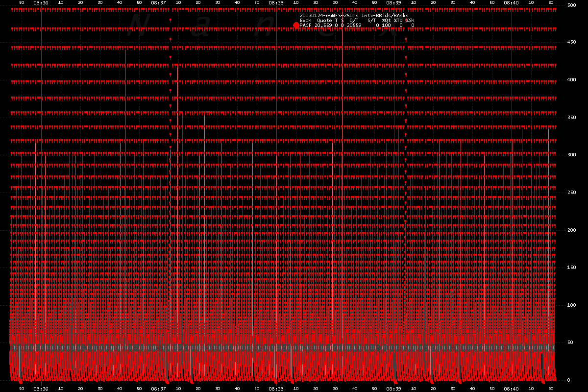Screen dimensions: 588x392
Task: Click the 20559 Q/T value
Action: [354, 25]
